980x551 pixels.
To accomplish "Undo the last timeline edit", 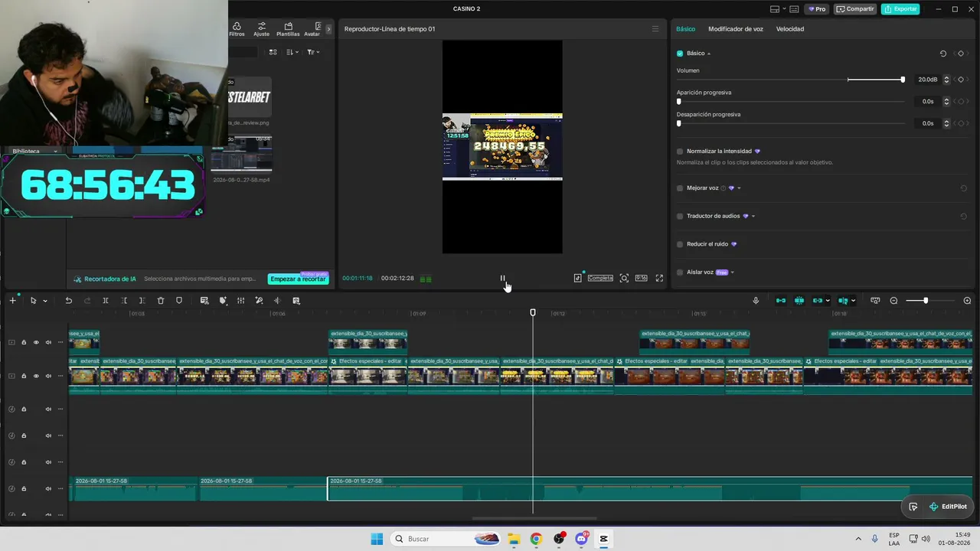I will 68,301.
